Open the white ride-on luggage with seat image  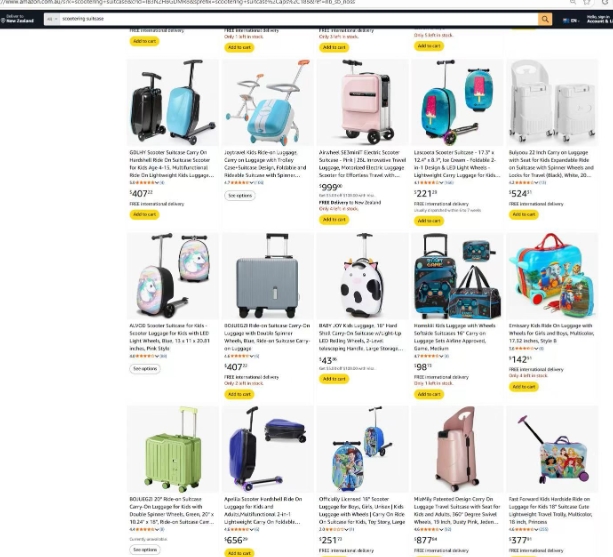[x=552, y=102]
